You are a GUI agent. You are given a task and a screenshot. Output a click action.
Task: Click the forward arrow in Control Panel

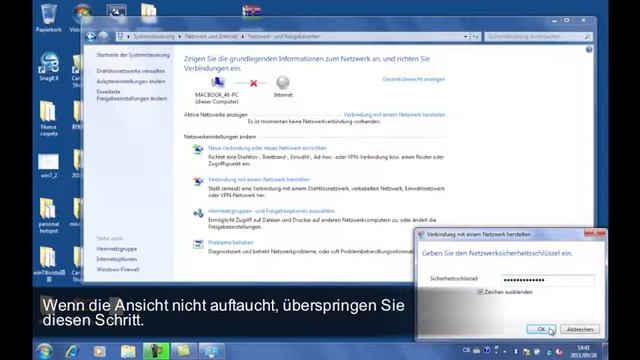coord(103,36)
